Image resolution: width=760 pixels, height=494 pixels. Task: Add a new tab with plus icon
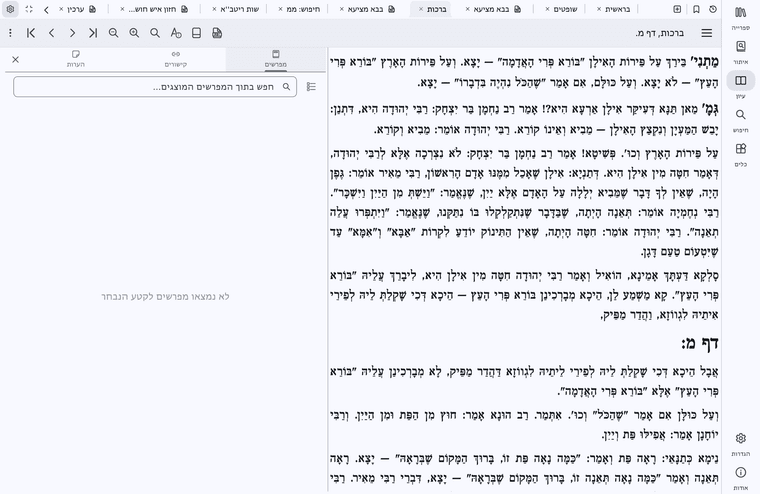click(677, 9)
